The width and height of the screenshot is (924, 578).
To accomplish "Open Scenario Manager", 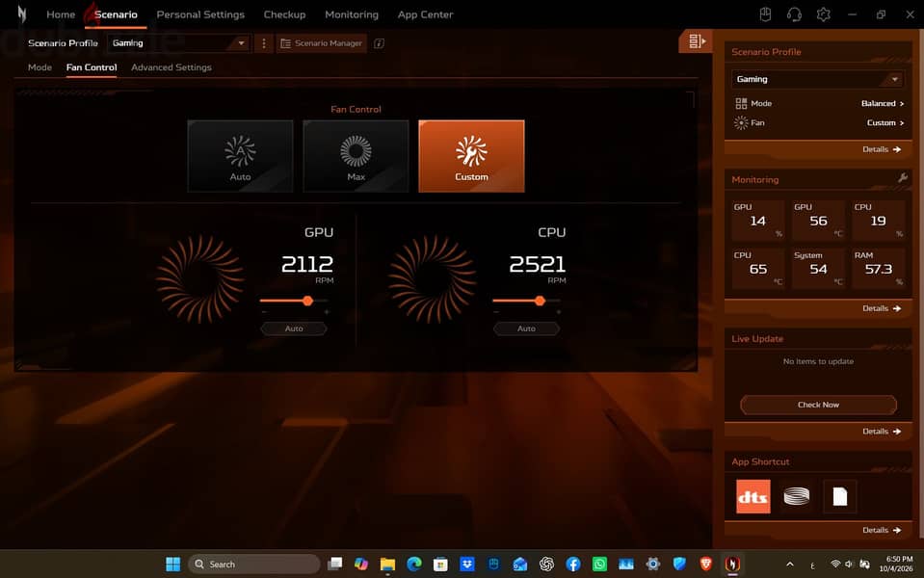I will (x=321, y=43).
